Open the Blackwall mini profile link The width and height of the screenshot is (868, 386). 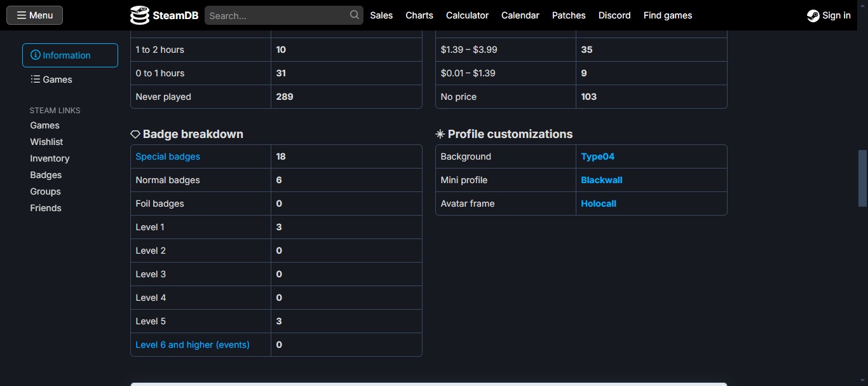601,180
